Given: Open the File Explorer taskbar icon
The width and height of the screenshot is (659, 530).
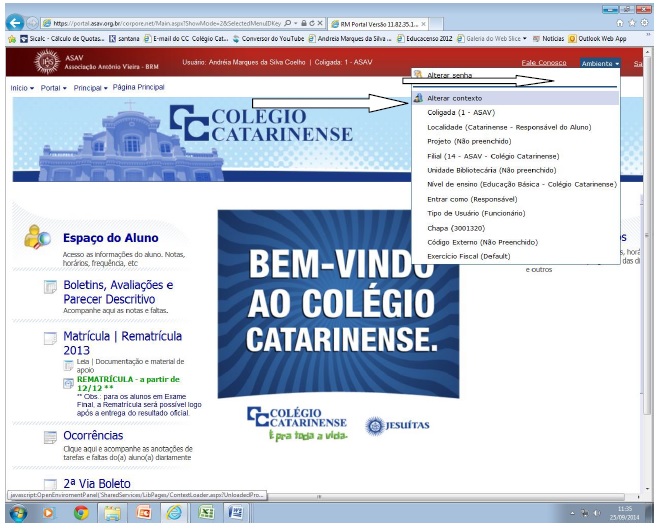Looking at the screenshot, I should [x=112, y=513].
